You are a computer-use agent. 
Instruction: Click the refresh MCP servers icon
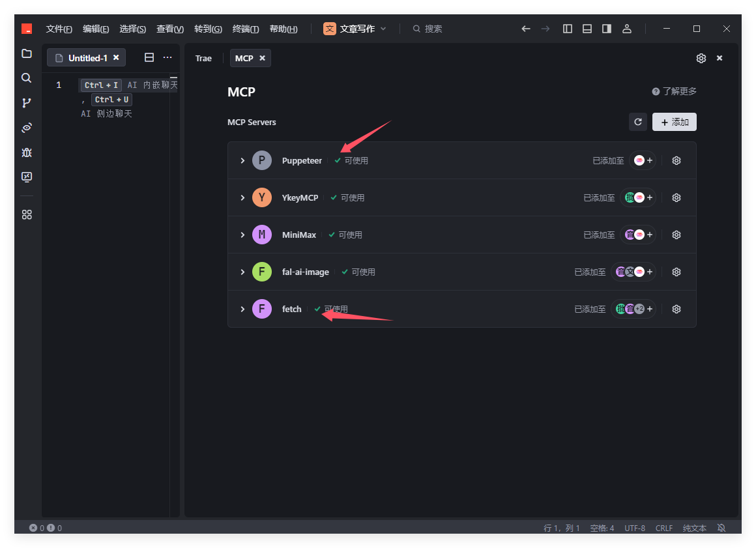click(x=638, y=122)
